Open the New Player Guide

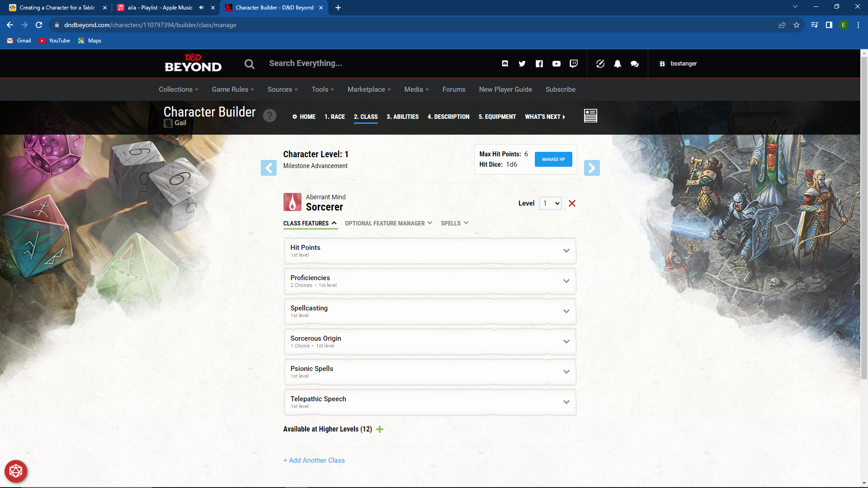point(505,89)
